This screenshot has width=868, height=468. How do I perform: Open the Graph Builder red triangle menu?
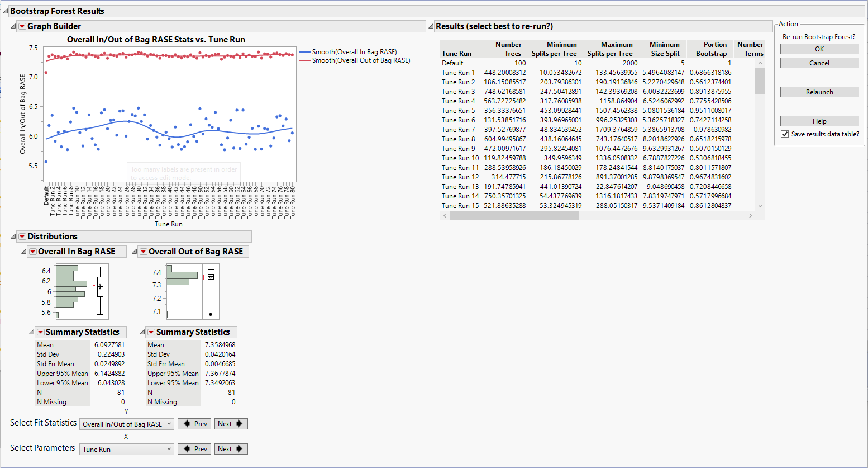pyautogui.click(x=22, y=26)
